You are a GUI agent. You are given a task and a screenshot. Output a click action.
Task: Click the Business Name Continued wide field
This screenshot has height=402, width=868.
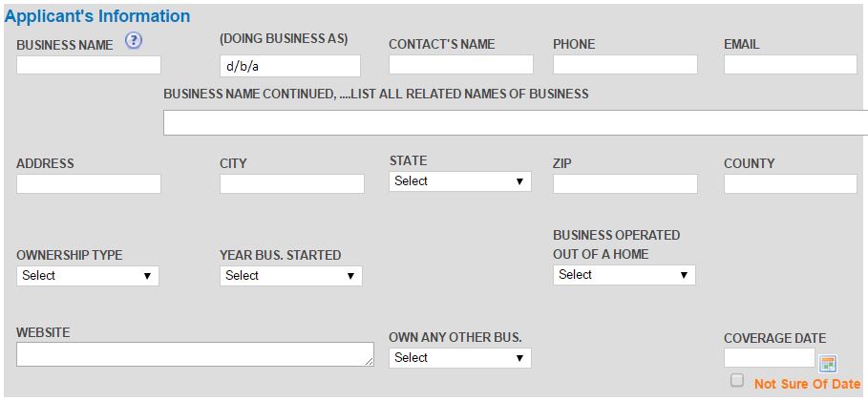coord(516,122)
